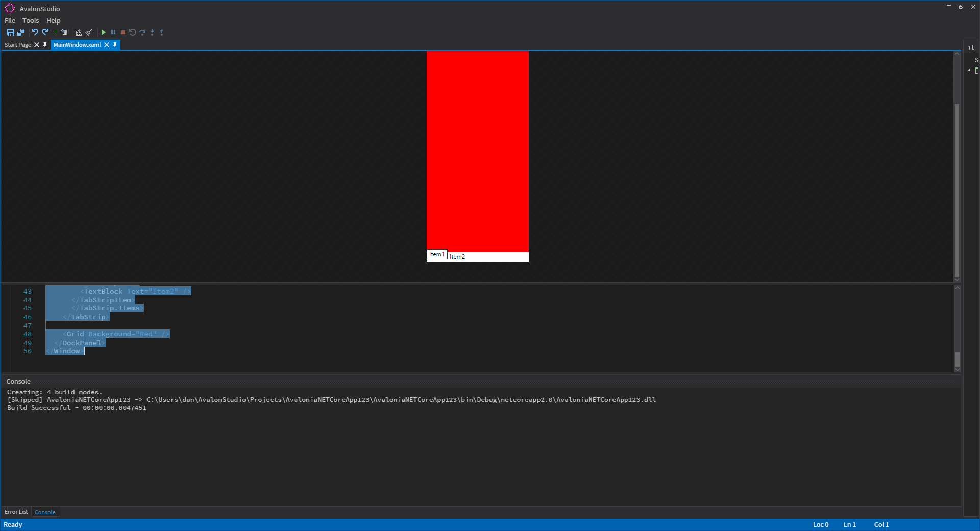
Task: Restart the debug session
Action: pyautogui.click(x=133, y=32)
